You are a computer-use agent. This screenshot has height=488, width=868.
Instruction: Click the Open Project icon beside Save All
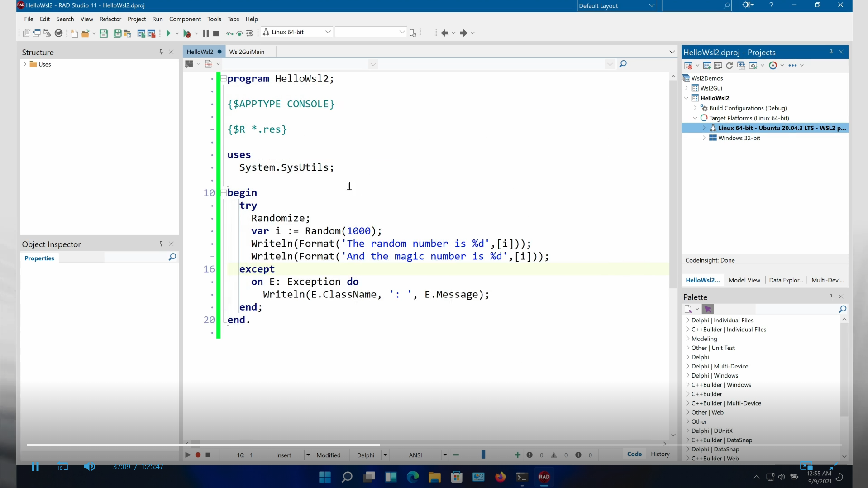click(x=128, y=33)
